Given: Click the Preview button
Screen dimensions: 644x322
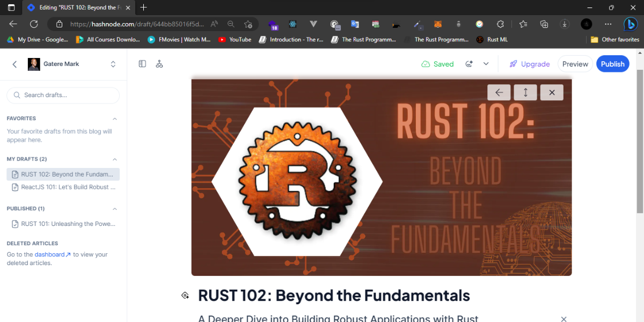Looking at the screenshot, I should [x=575, y=64].
